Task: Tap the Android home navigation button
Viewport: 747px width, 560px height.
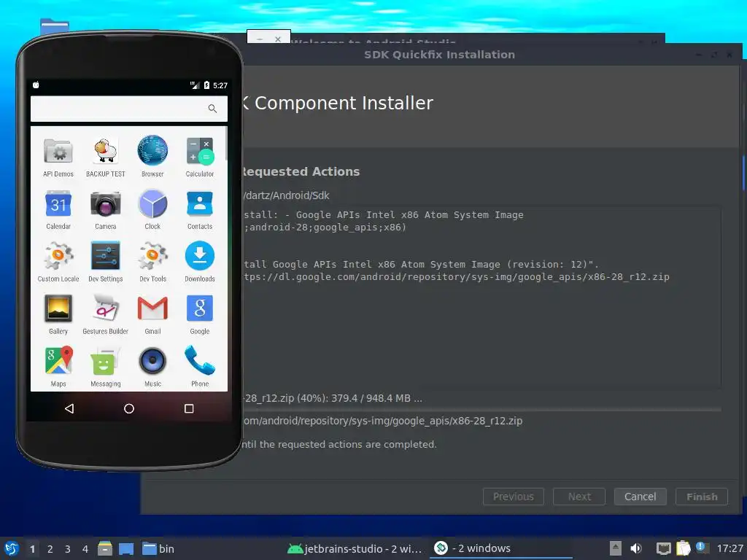Action: tap(128, 408)
